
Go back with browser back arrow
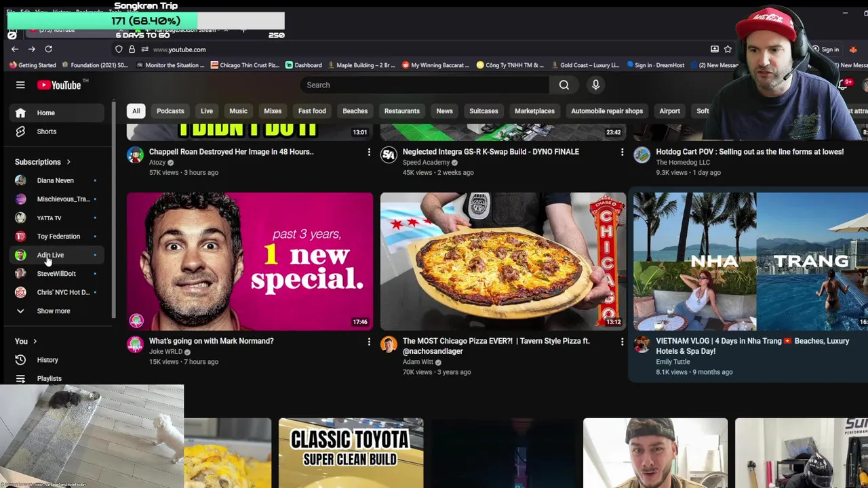15,49
